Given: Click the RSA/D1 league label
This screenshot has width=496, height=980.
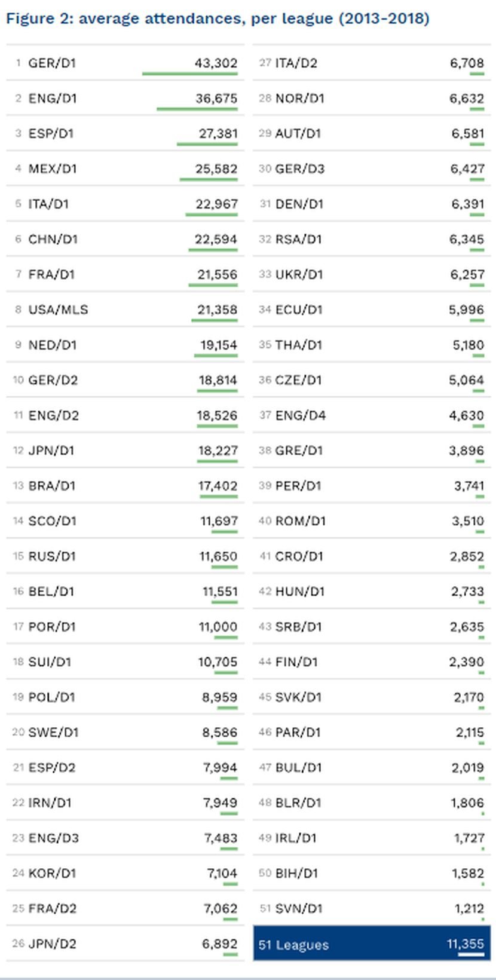Looking at the screenshot, I should (x=298, y=239).
